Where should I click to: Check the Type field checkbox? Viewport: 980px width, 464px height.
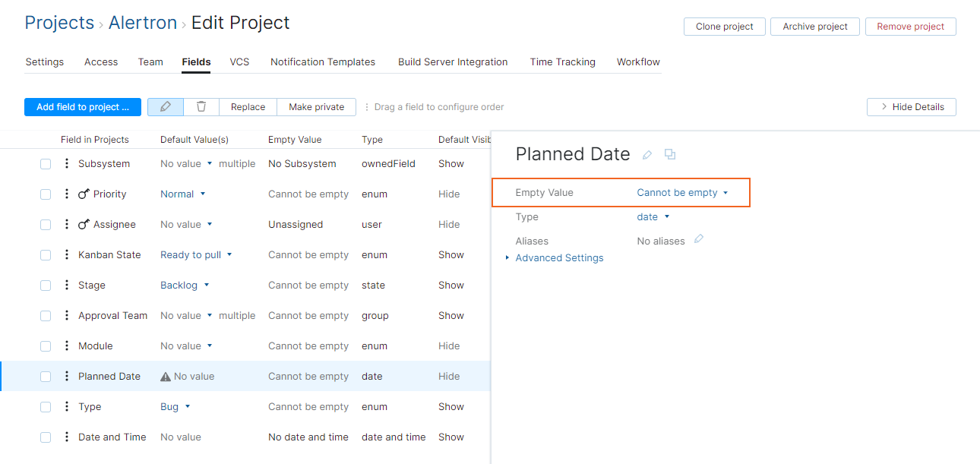pyautogui.click(x=46, y=407)
